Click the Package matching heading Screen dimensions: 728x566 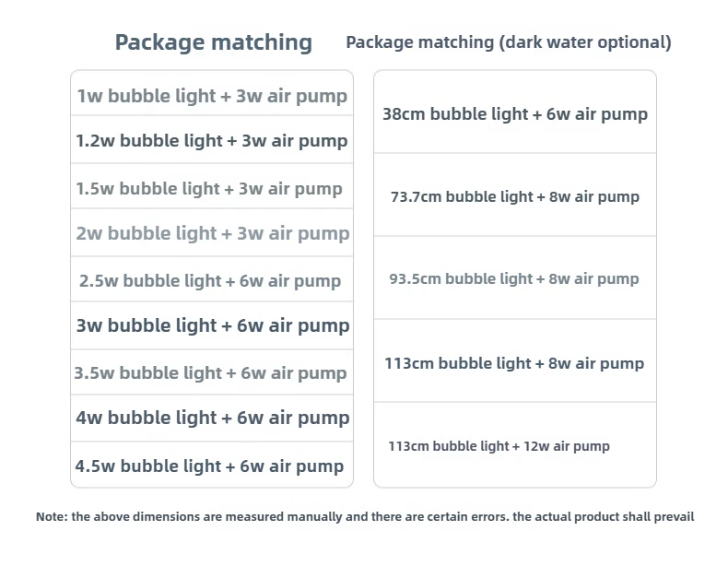[x=214, y=42]
